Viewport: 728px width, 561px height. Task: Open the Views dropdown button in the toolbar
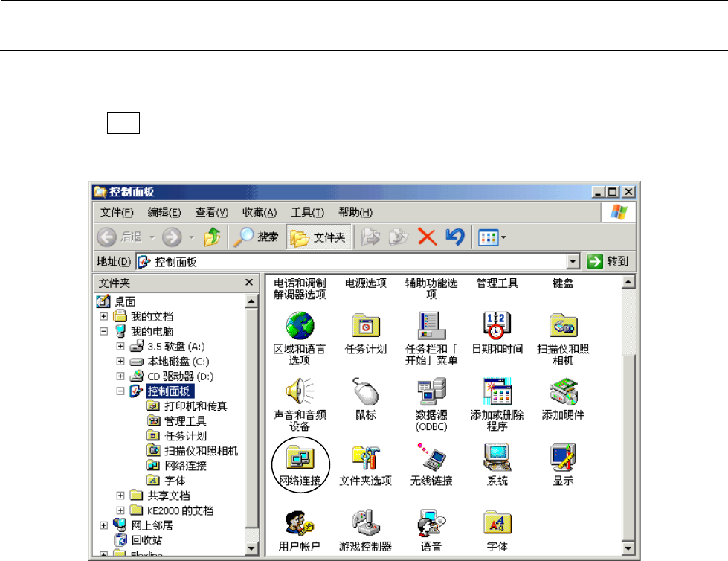[492, 237]
